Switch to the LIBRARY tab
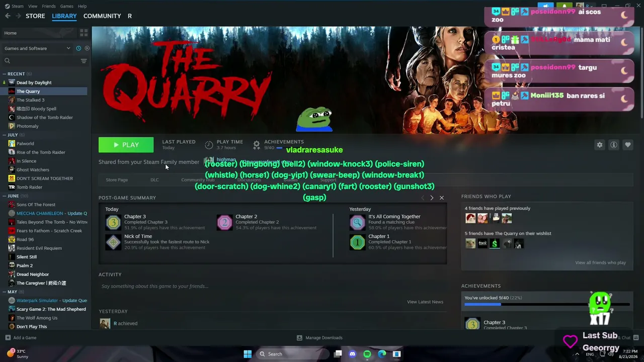The width and height of the screenshot is (644, 362). click(x=64, y=16)
